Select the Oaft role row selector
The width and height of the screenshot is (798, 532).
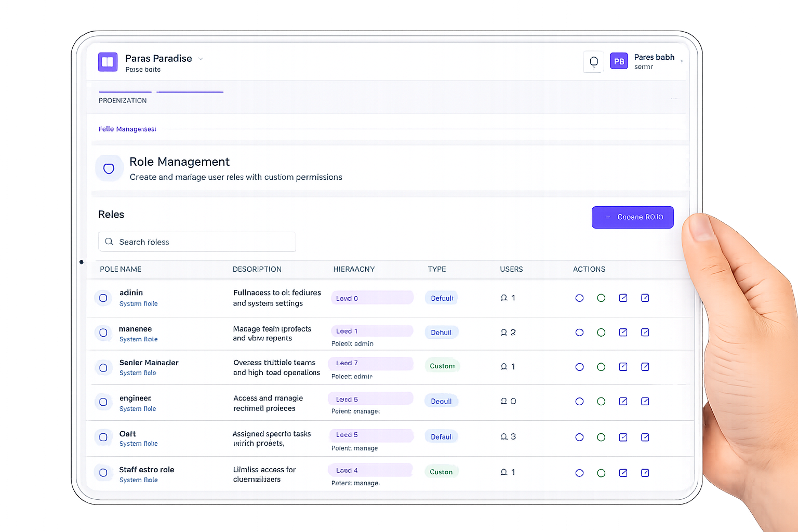(103, 437)
